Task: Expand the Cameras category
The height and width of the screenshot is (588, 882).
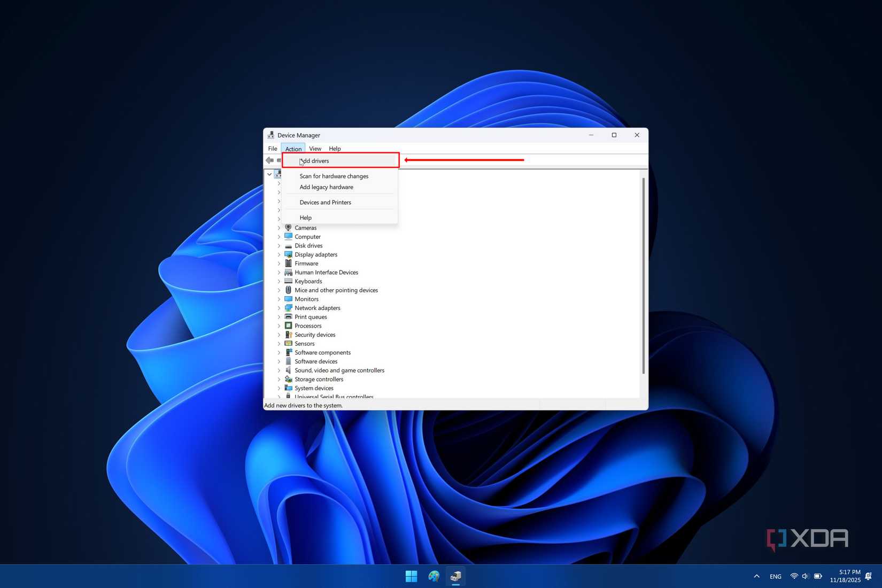Action: tap(278, 228)
